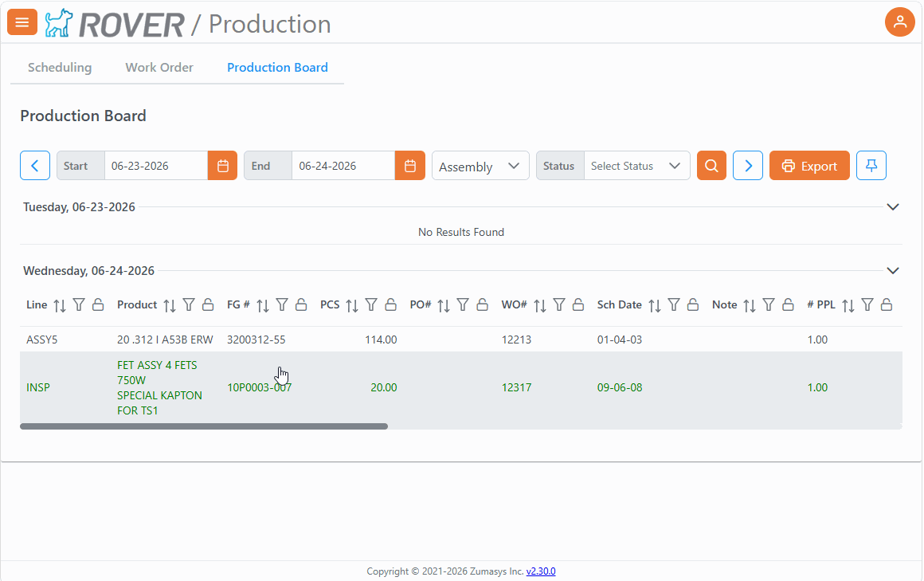Screen dimensions: 924x581
Task: Run the search with magnifier button
Action: [x=712, y=166]
